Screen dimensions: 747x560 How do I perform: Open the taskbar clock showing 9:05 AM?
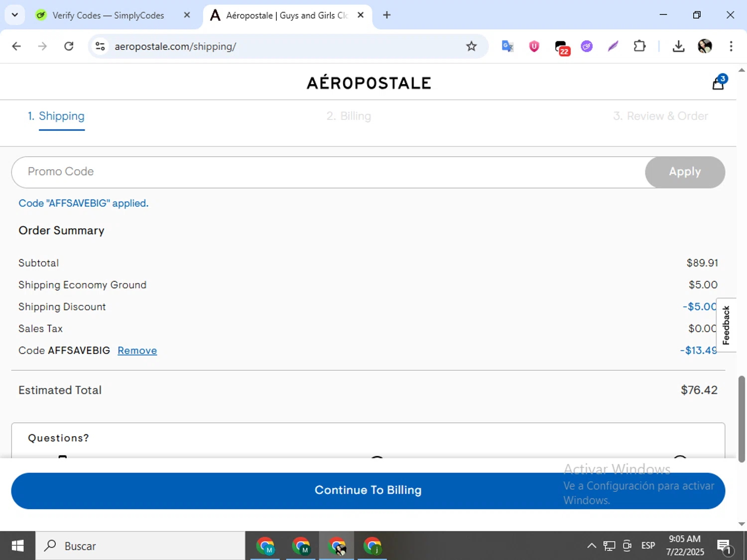tap(685, 546)
